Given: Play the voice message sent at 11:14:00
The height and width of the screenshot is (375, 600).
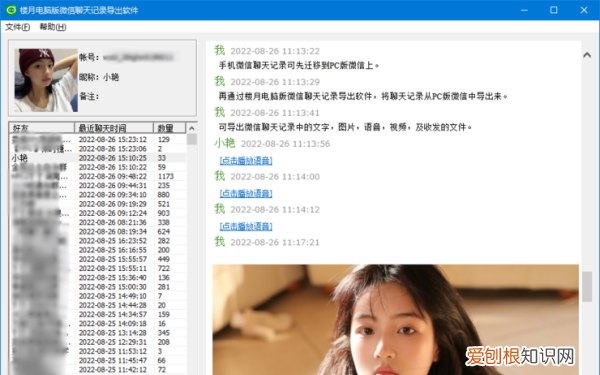Looking at the screenshot, I should click(x=246, y=193).
